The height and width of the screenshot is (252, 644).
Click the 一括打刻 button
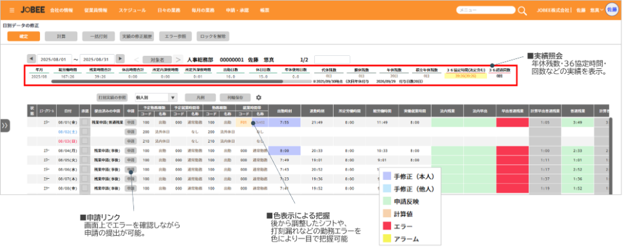[99, 36]
